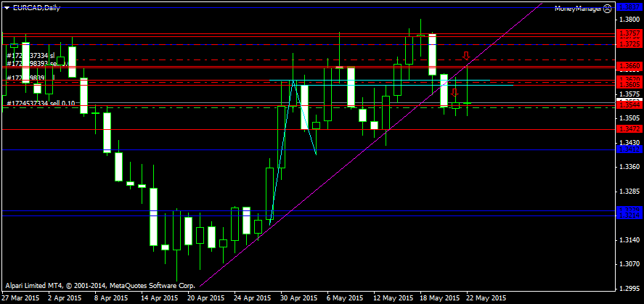644x304 pixels.
Task: Click the 27 Mar 2015 date label
Action: [x=20, y=298]
